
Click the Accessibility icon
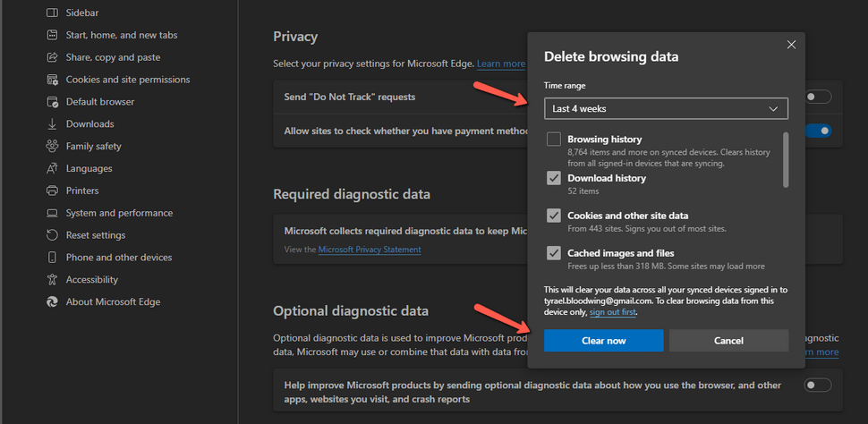[x=52, y=279]
